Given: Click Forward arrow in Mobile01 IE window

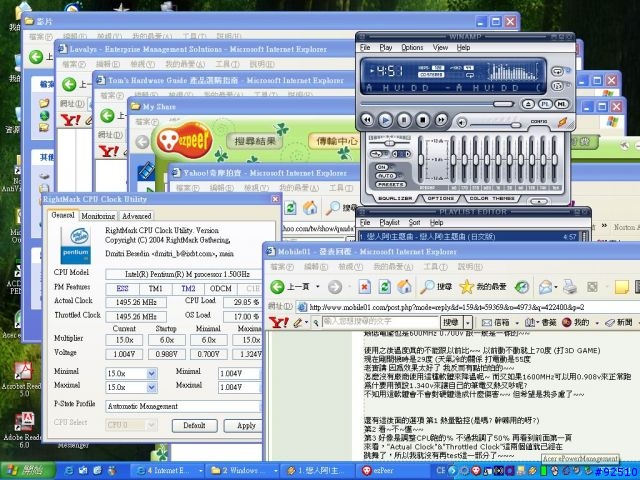Looking at the screenshot, I should point(335,287).
